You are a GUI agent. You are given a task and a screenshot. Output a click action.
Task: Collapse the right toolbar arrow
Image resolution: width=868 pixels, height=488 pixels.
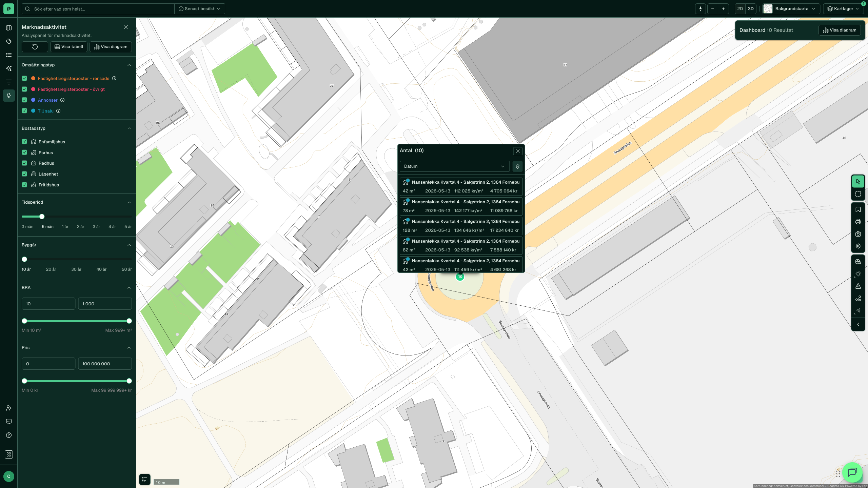[x=858, y=324]
